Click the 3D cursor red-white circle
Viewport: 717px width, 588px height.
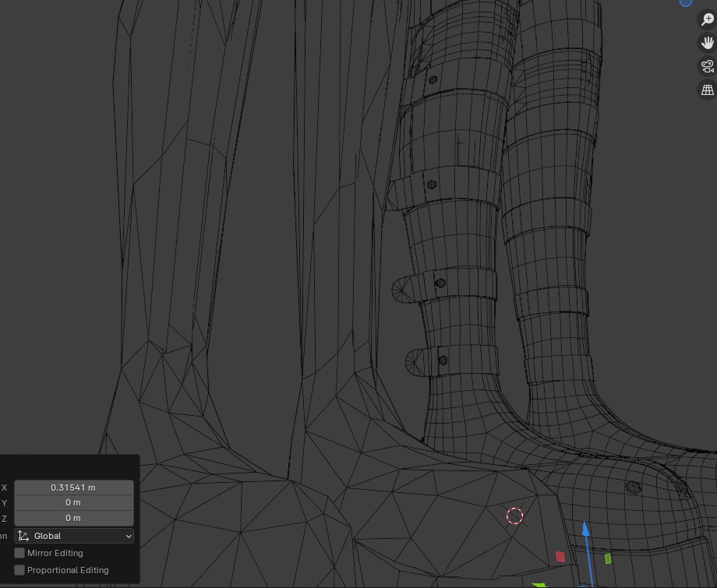coord(514,516)
